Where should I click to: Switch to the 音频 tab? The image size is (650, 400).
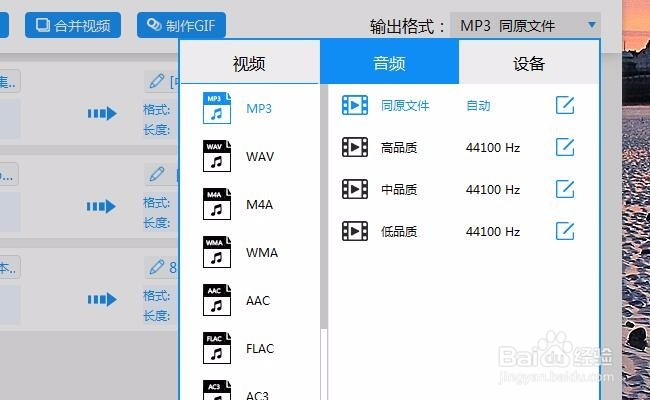[389, 63]
